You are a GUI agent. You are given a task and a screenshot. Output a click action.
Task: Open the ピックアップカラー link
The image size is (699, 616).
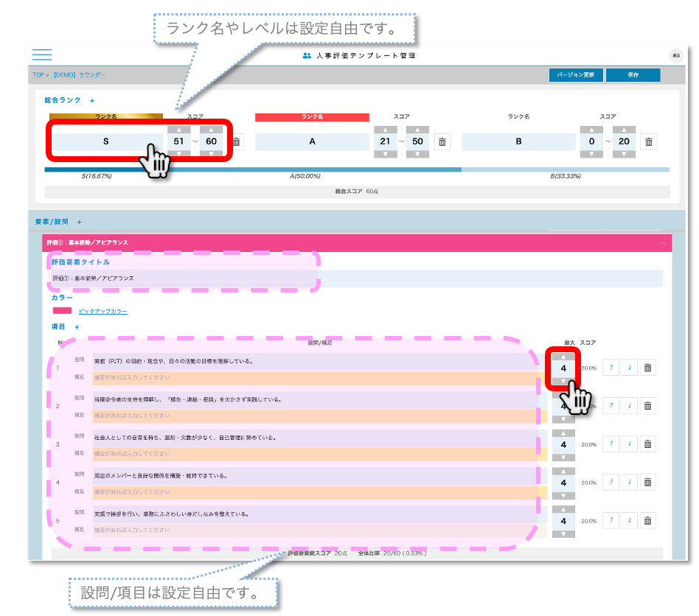pyautogui.click(x=102, y=312)
